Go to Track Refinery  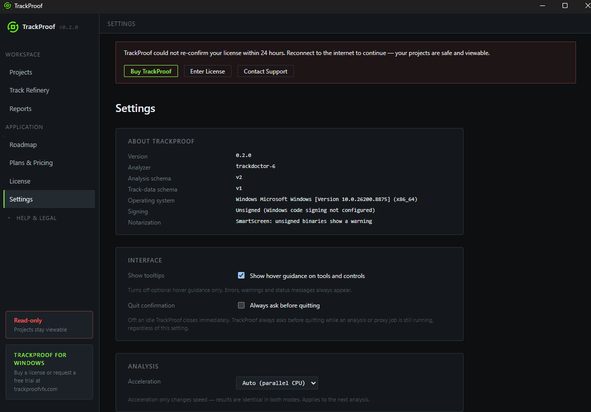49,90
